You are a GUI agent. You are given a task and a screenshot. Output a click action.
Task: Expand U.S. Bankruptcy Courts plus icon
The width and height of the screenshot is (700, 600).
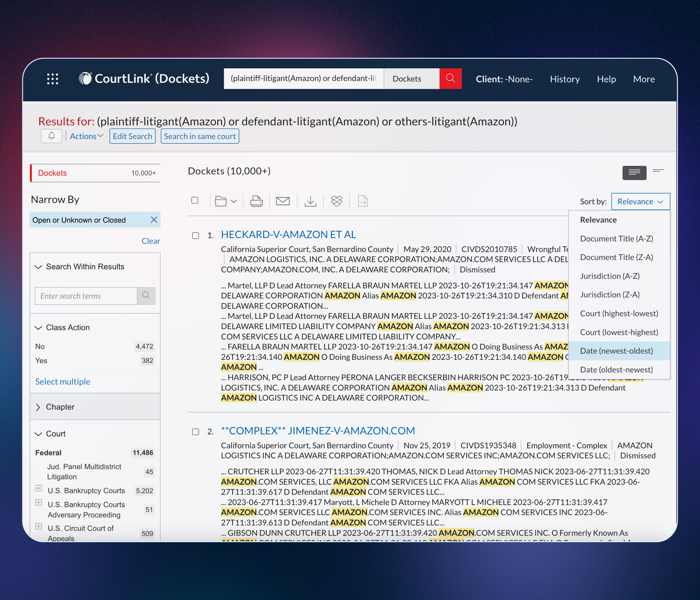coord(39,488)
